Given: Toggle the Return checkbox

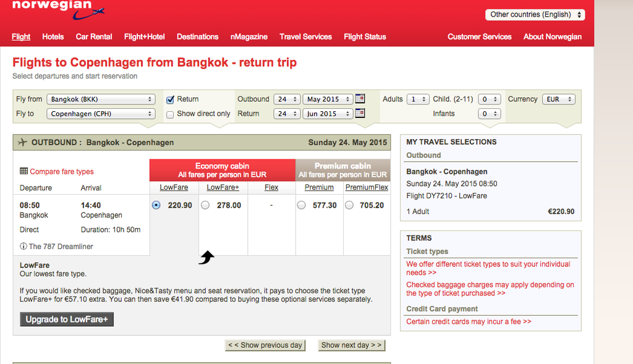Looking at the screenshot, I should tap(170, 99).
